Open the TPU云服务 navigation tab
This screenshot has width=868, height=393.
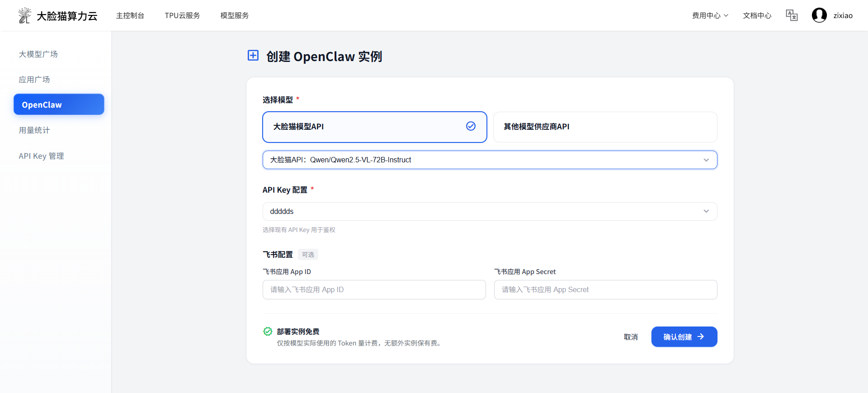point(182,15)
